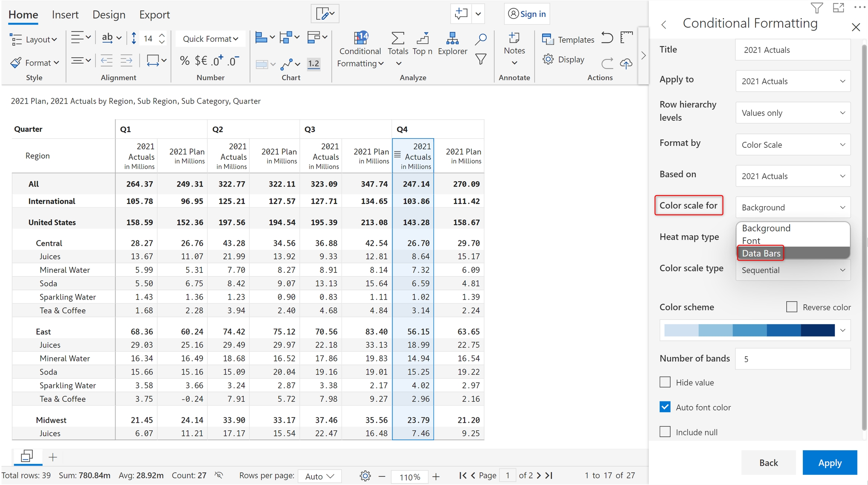
Task: Switch to the Insert tab
Action: [65, 15]
